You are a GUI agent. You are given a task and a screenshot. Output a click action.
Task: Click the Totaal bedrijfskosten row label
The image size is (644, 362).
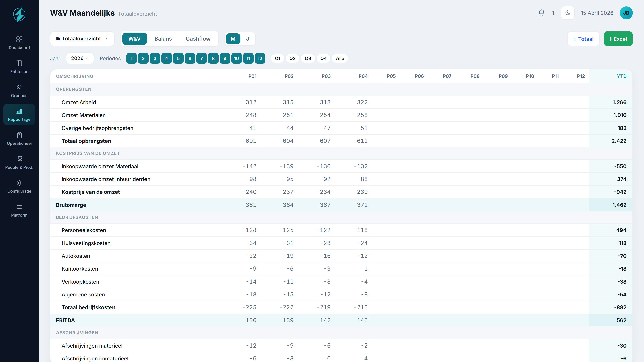click(x=89, y=307)
